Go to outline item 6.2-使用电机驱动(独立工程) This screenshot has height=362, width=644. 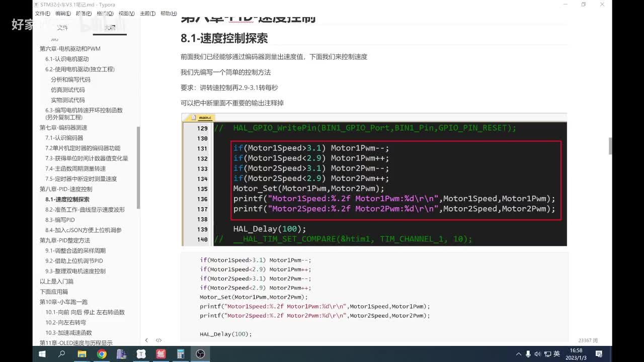(80, 69)
